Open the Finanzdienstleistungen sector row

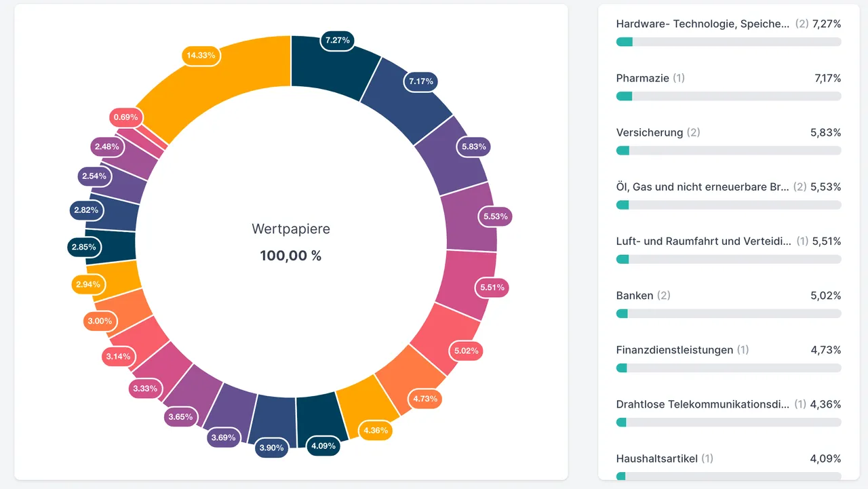[x=728, y=357]
